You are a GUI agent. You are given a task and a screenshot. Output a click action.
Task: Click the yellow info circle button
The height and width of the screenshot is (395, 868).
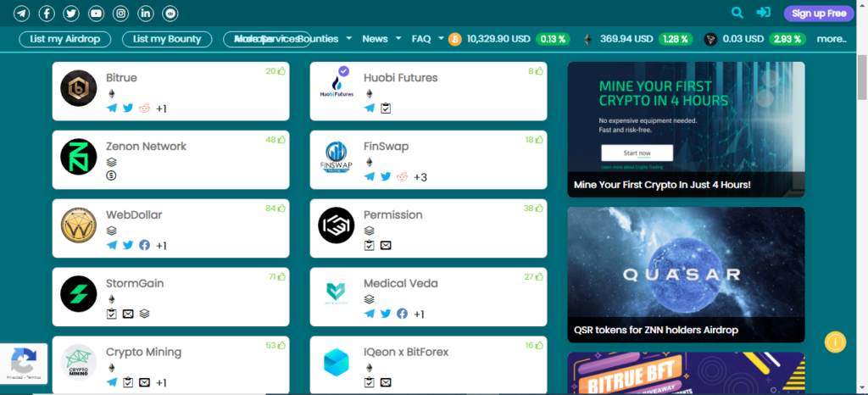pos(835,342)
